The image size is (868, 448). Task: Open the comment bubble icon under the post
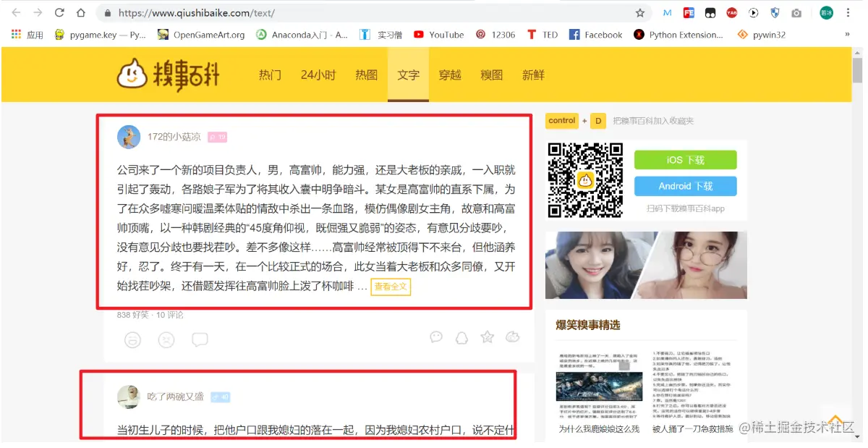199,337
